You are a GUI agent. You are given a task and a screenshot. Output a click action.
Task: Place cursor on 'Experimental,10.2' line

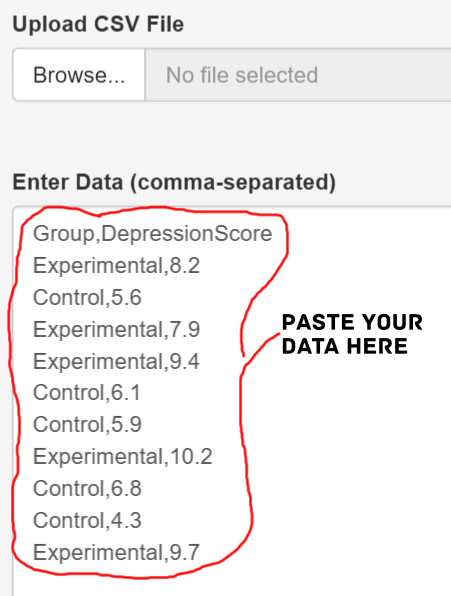[x=122, y=457]
